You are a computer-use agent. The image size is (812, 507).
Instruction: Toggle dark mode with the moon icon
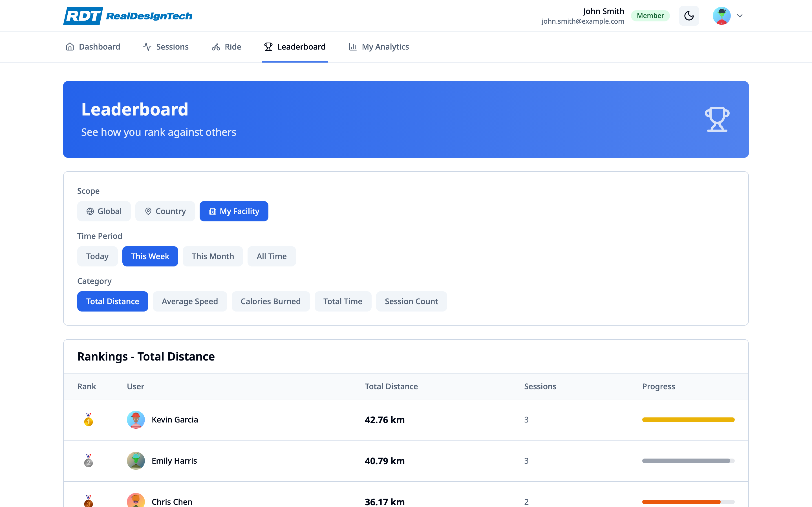tap(689, 15)
